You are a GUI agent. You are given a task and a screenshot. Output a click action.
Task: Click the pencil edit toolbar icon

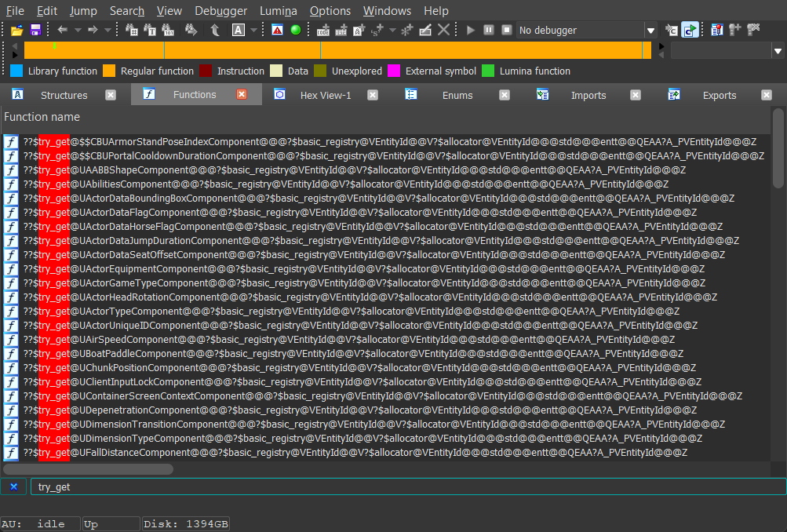pyautogui.click(x=425, y=30)
